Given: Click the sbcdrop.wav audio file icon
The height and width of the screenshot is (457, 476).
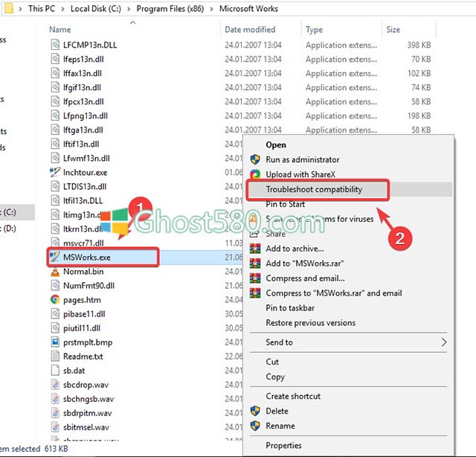Looking at the screenshot, I should pyautogui.click(x=55, y=385).
